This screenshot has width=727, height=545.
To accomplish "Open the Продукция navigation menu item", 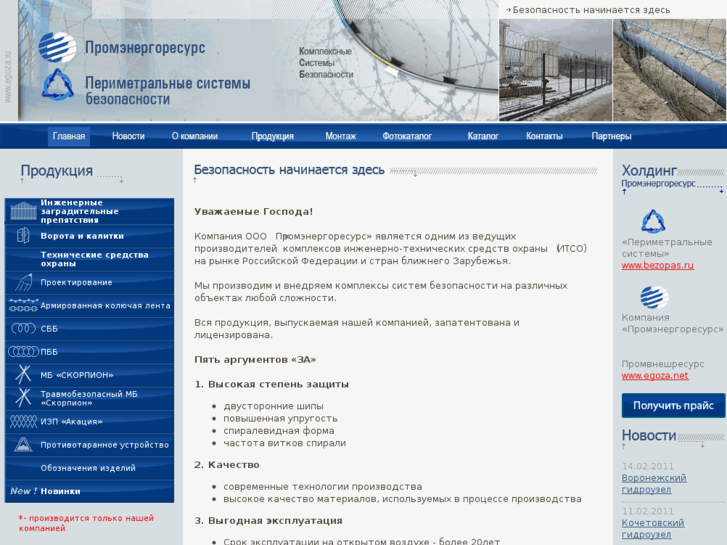I will point(273,136).
